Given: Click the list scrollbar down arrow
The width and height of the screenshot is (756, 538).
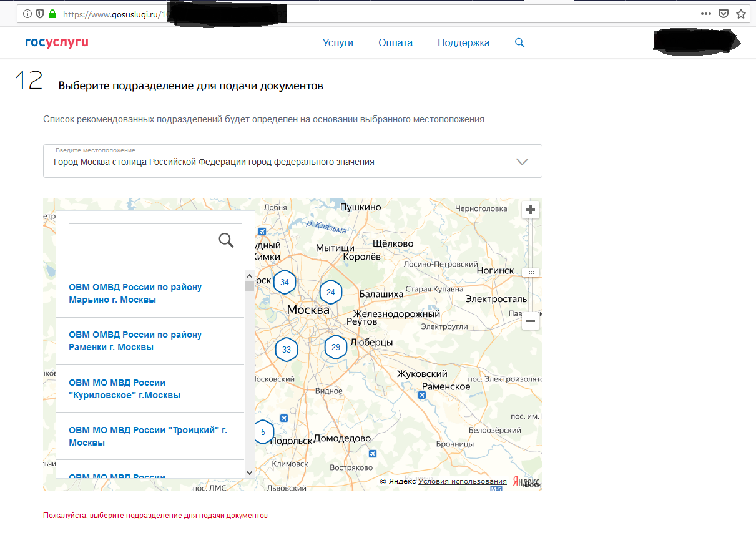Looking at the screenshot, I should 249,473.
